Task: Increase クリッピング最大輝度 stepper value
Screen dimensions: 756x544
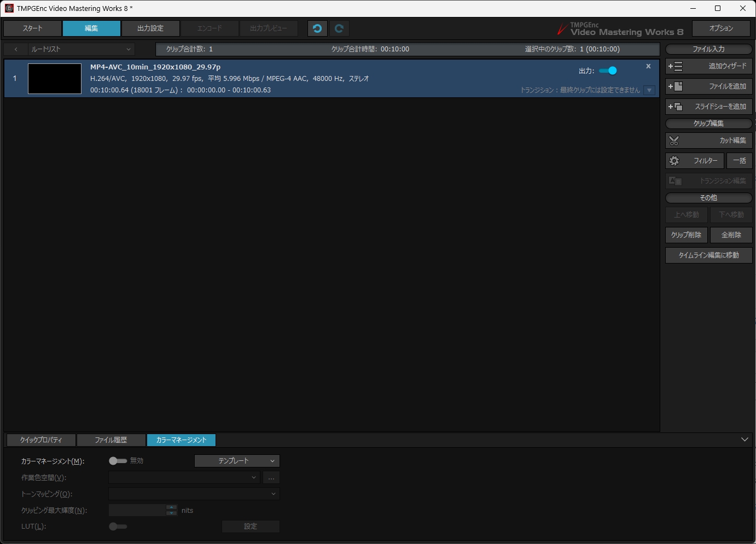Action: pyautogui.click(x=171, y=507)
